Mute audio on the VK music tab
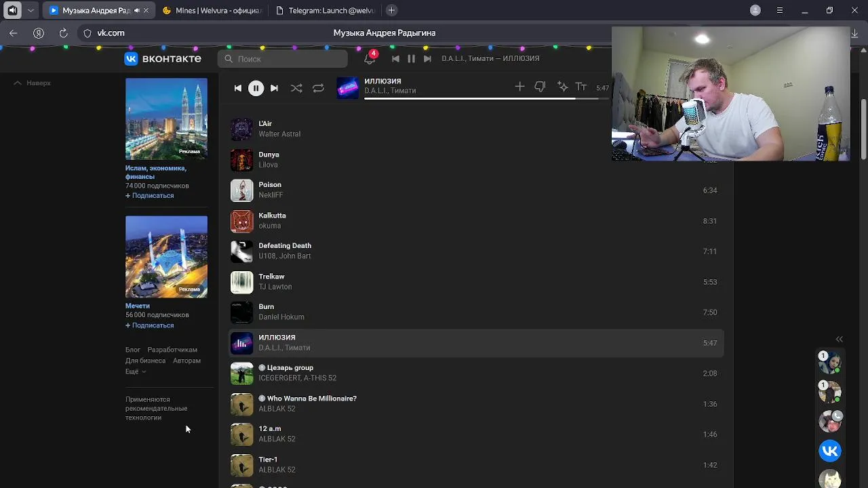Image resolution: width=868 pixels, height=488 pixels. click(x=137, y=11)
